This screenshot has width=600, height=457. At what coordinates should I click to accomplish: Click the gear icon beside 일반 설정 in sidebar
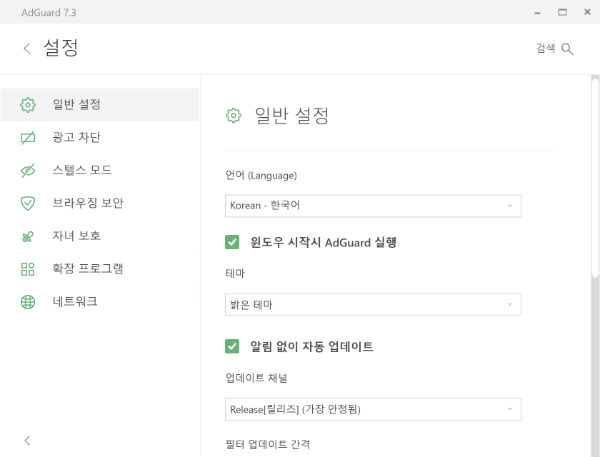pyautogui.click(x=28, y=104)
